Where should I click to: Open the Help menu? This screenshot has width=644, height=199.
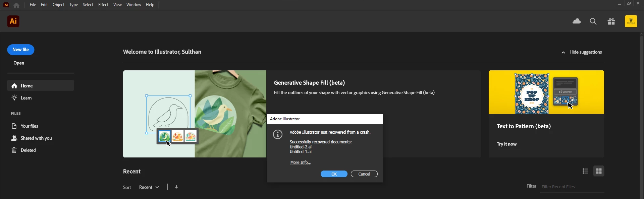(150, 5)
